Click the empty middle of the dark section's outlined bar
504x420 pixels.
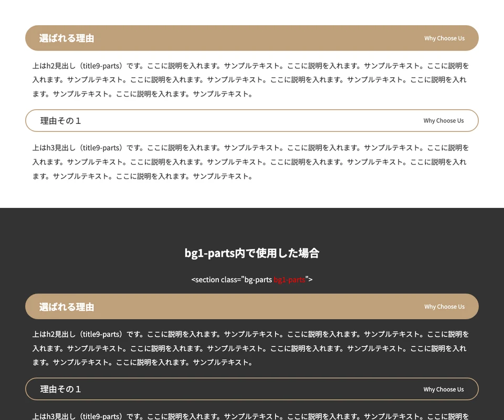(252, 390)
